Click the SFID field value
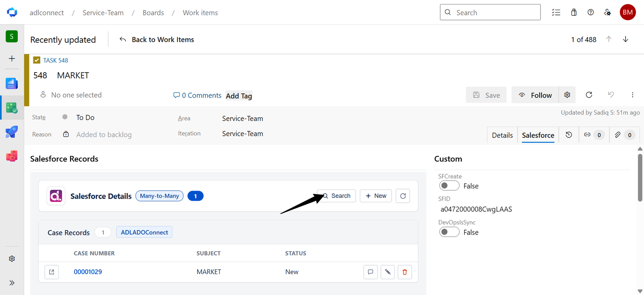Screen dimensions: 644x295 tap(476, 209)
